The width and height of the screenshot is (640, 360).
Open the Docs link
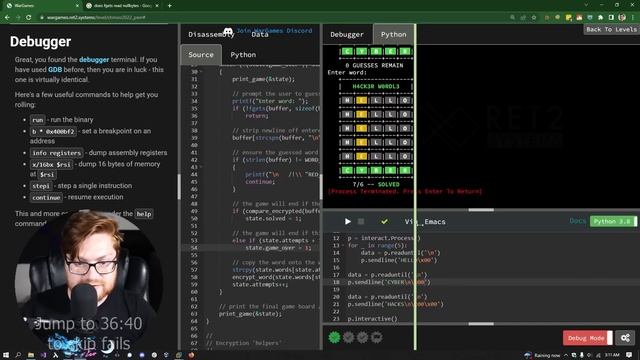point(578,221)
